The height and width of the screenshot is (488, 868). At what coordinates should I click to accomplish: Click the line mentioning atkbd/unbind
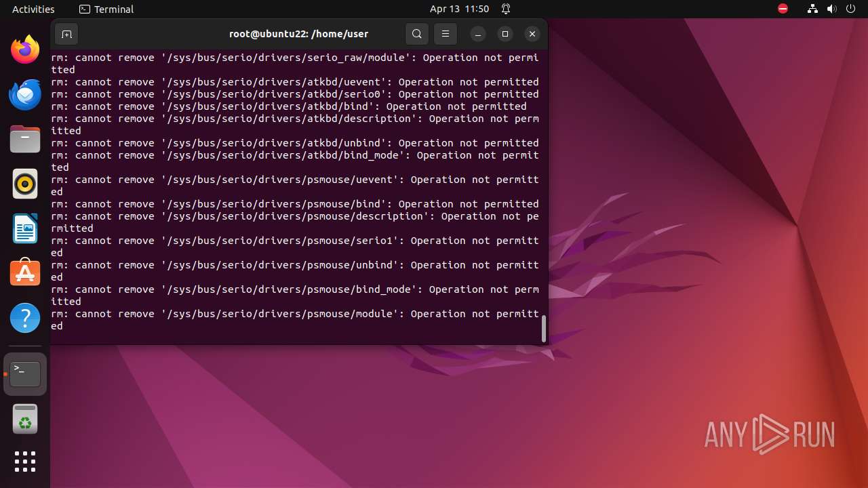[x=295, y=143]
